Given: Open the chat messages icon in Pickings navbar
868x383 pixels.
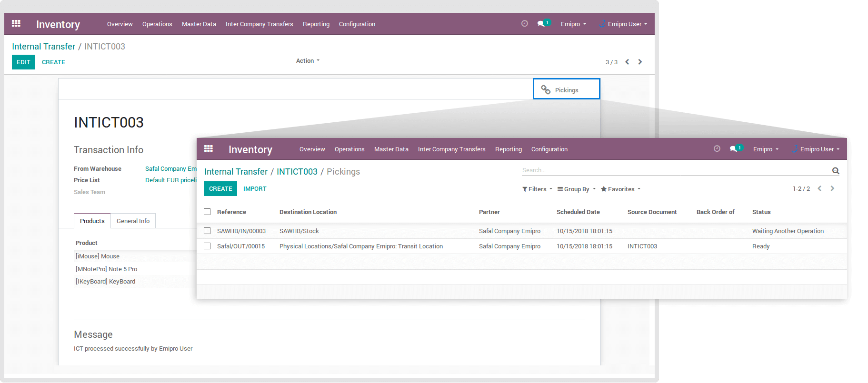Looking at the screenshot, I should [x=734, y=149].
